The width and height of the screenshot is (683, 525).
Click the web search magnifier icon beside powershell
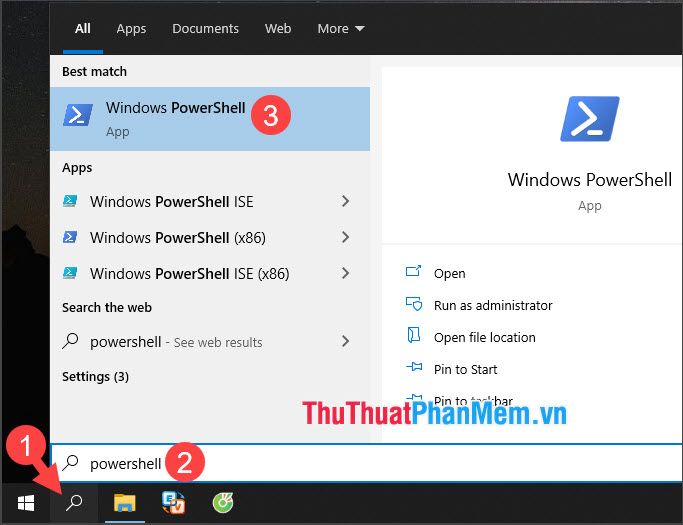pyautogui.click(x=70, y=341)
